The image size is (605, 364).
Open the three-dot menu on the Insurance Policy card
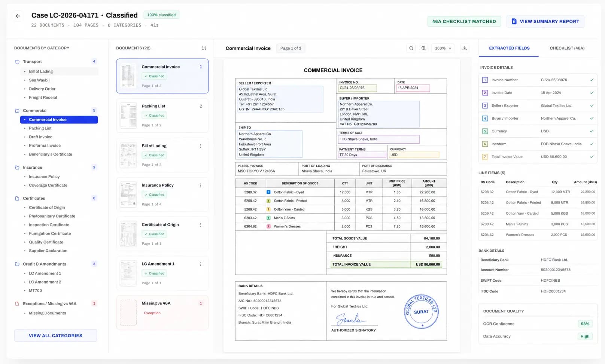(201, 185)
